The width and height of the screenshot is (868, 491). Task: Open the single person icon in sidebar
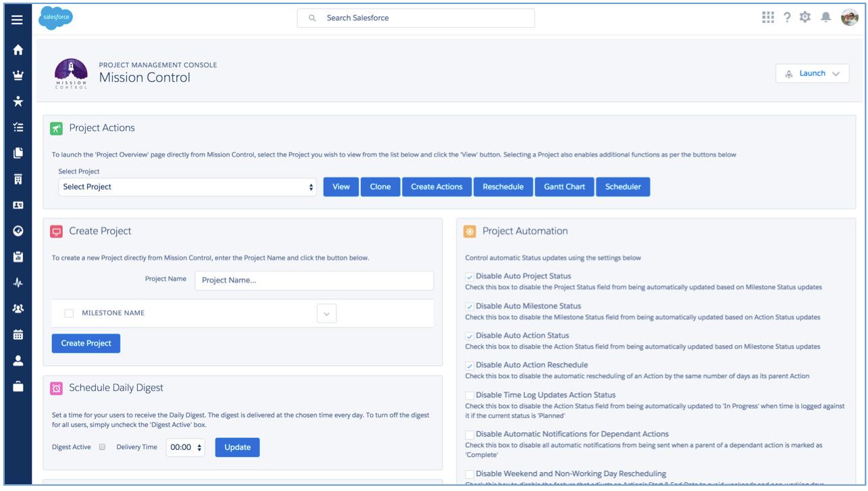click(x=18, y=360)
